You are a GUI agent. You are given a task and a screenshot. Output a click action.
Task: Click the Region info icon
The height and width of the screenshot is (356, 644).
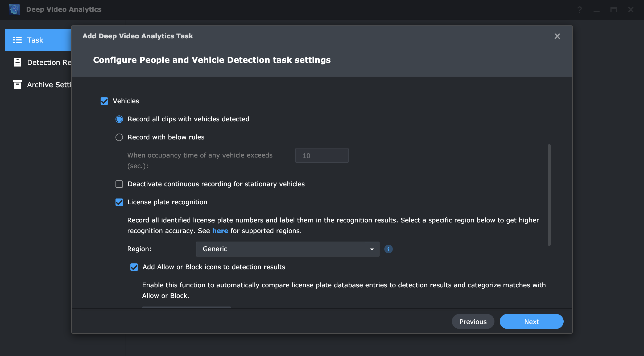(x=389, y=249)
